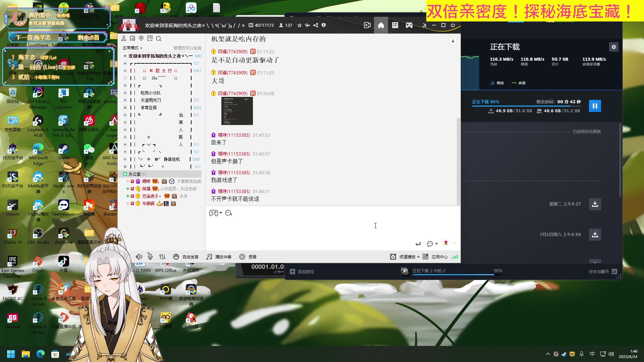Open Steam downloads settings gear

pyautogui.click(x=614, y=47)
